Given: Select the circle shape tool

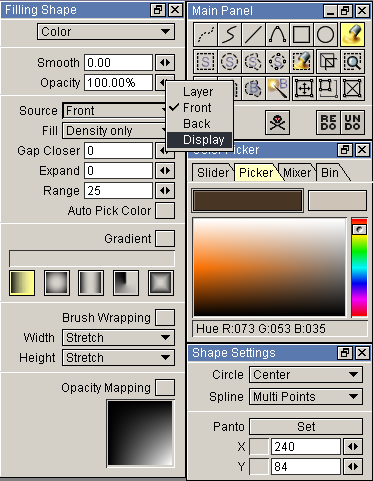Looking at the screenshot, I should [325, 34].
